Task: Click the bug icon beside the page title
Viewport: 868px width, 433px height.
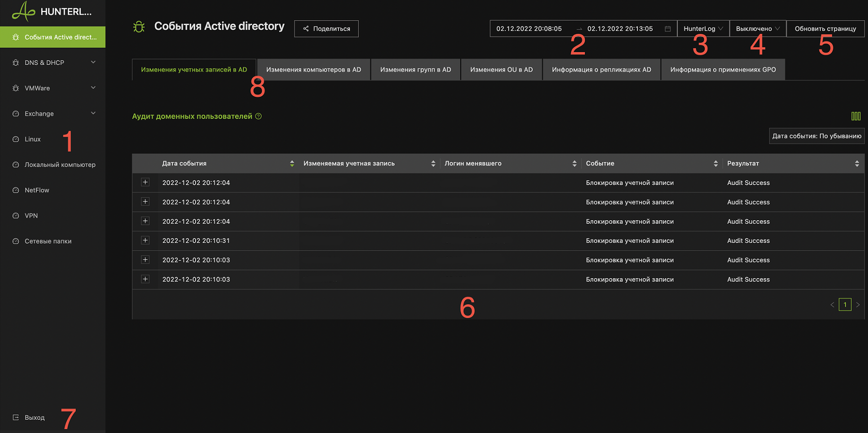Action: 139,27
